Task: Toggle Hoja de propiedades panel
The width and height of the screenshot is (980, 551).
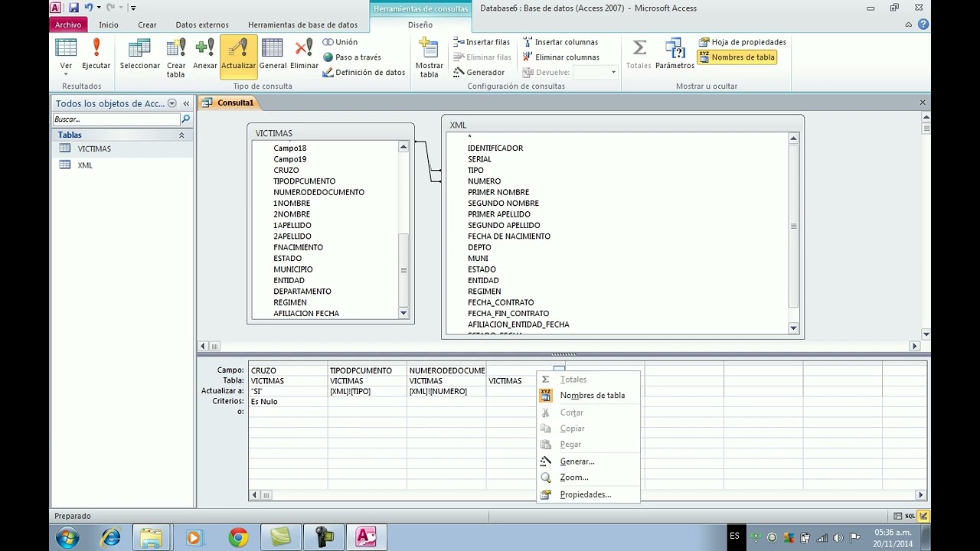Action: [x=743, y=42]
